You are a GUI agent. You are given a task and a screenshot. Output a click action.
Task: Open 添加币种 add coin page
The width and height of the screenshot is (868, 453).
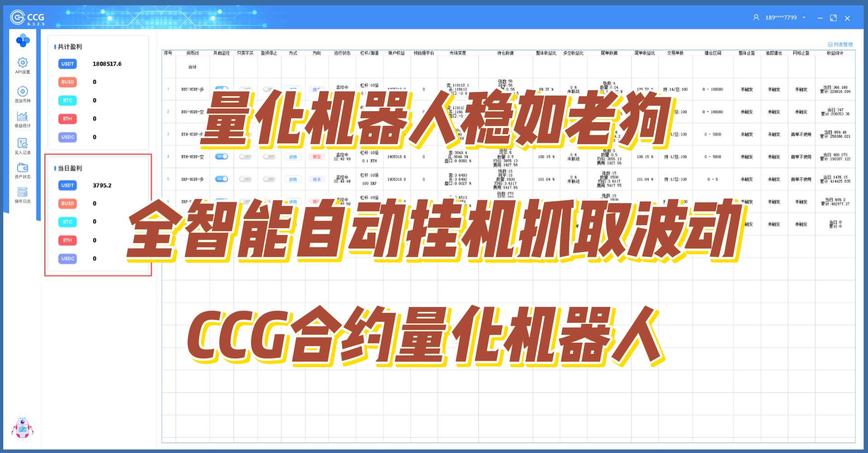click(x=23, y=94)
